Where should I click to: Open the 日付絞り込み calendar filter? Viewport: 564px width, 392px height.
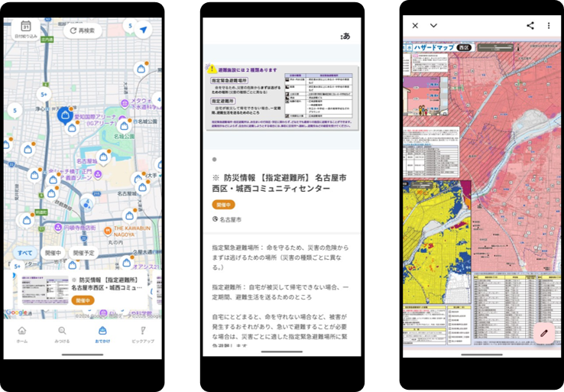pos(25,30)
